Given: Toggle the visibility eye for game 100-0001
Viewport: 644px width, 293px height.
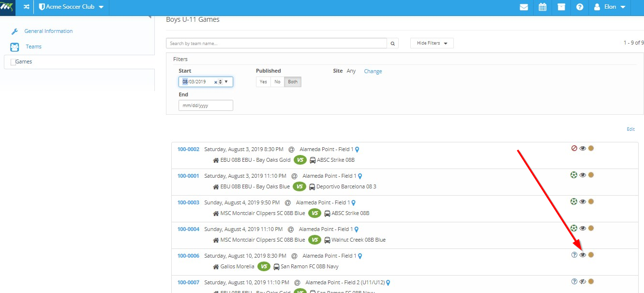Looking at the screenshot, I should (x=583, y=175).
